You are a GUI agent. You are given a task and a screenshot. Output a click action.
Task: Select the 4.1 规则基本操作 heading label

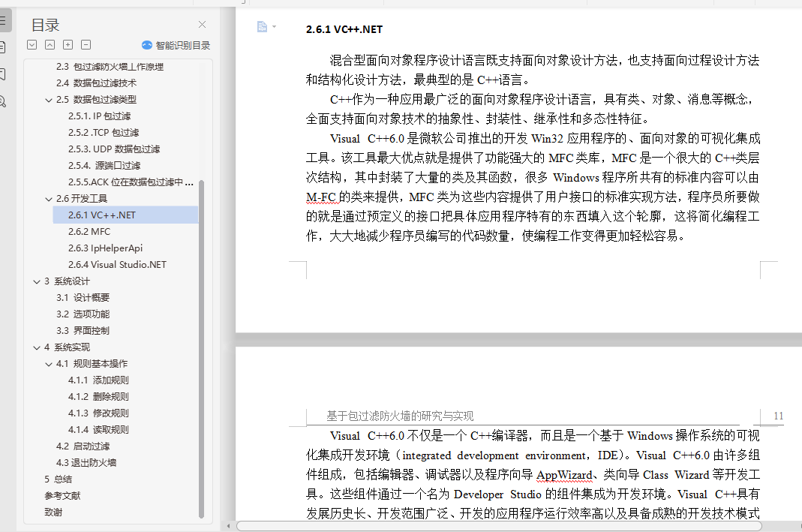[92, 364]
